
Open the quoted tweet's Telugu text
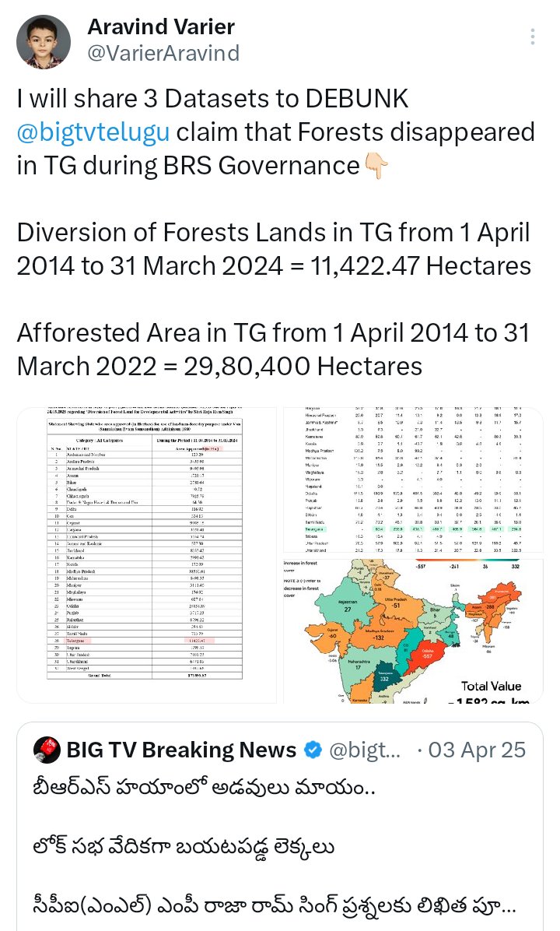tap(274, 847)
